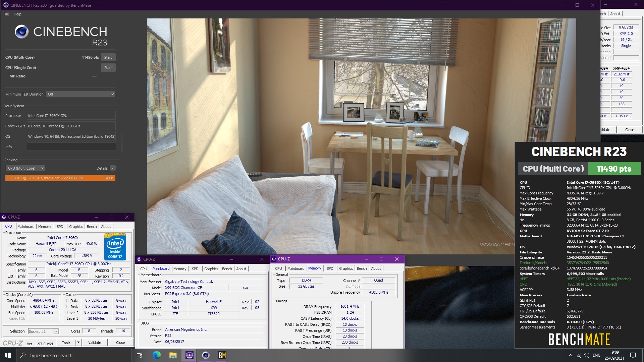This screenshot has width=644, height=362.
Task: Click the Core Voltage value 1.389 V
Action: click(86, 256)
